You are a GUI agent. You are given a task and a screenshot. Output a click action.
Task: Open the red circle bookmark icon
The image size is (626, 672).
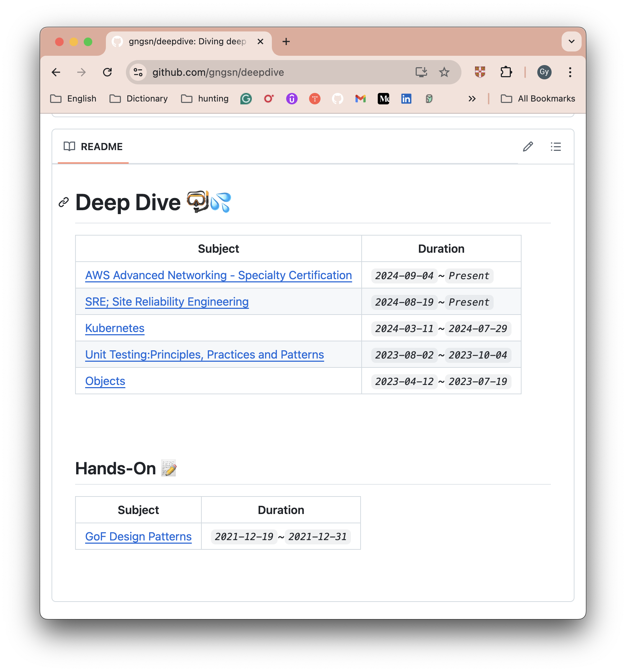(x=269, y=99)
